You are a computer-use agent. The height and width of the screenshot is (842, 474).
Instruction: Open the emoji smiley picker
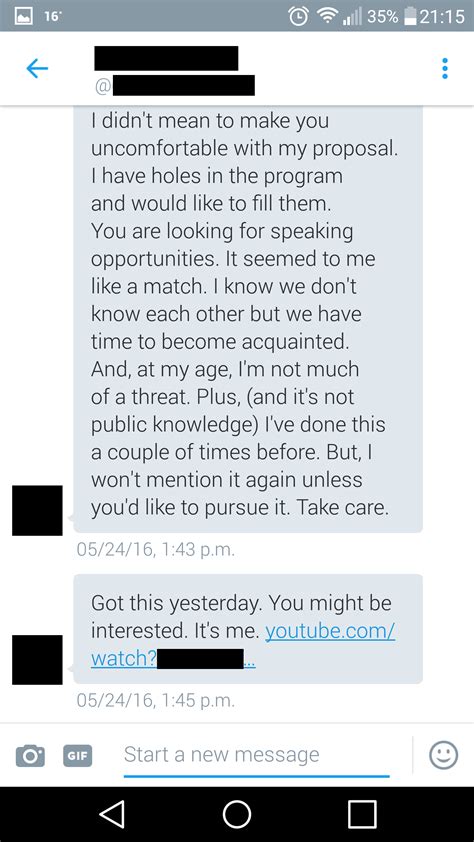443,755
